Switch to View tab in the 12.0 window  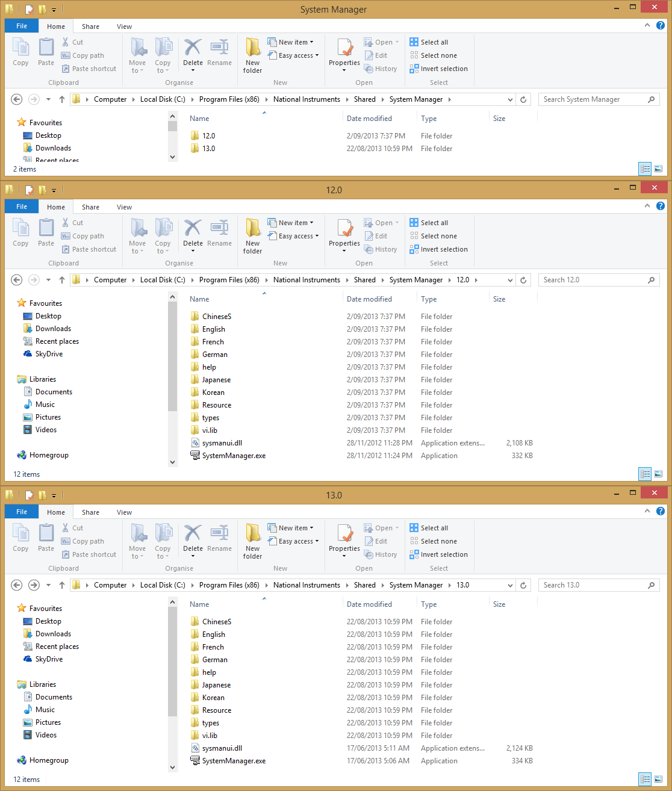(125, 207)
